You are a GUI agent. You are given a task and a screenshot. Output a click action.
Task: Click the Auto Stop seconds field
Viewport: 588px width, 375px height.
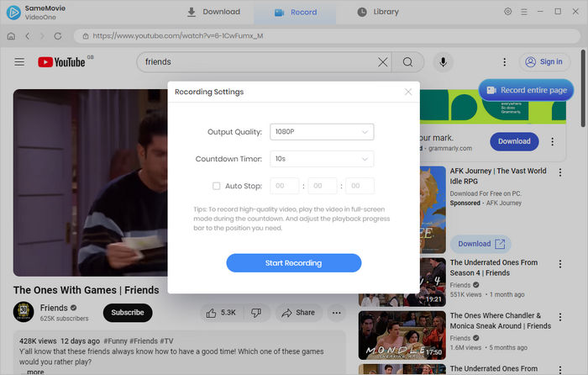tap(360, 186)
